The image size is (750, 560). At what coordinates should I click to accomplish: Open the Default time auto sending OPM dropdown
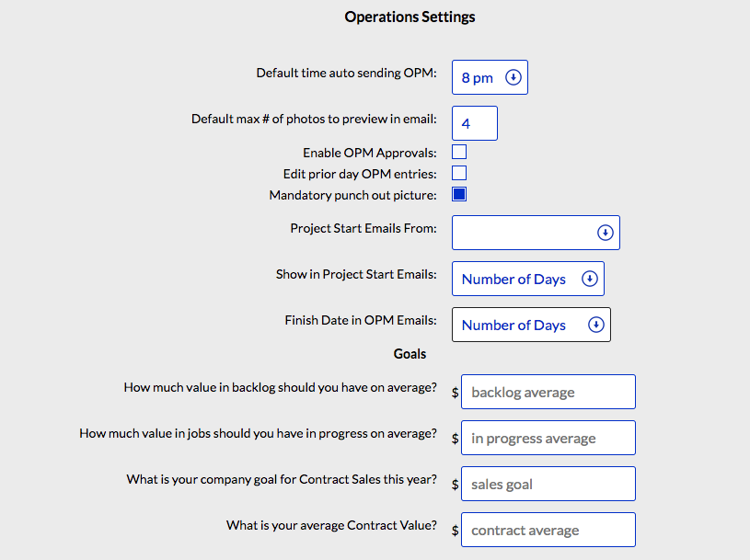click(490, 77)
